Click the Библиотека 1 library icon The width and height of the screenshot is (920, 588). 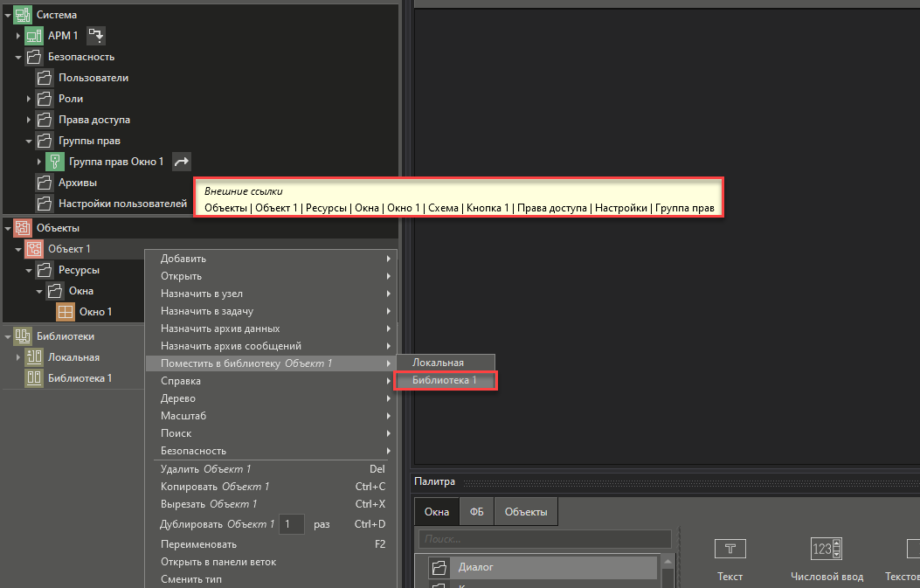click(x=34, y=378)
